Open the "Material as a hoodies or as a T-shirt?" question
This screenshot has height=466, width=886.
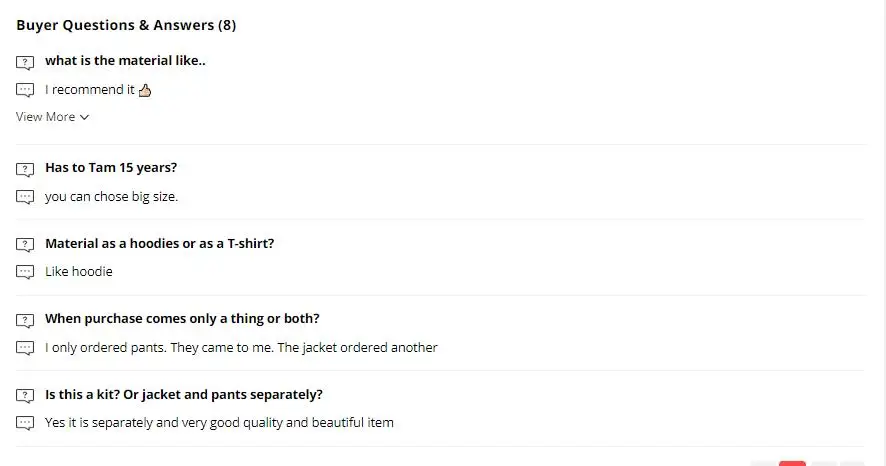tap(159, 243)
